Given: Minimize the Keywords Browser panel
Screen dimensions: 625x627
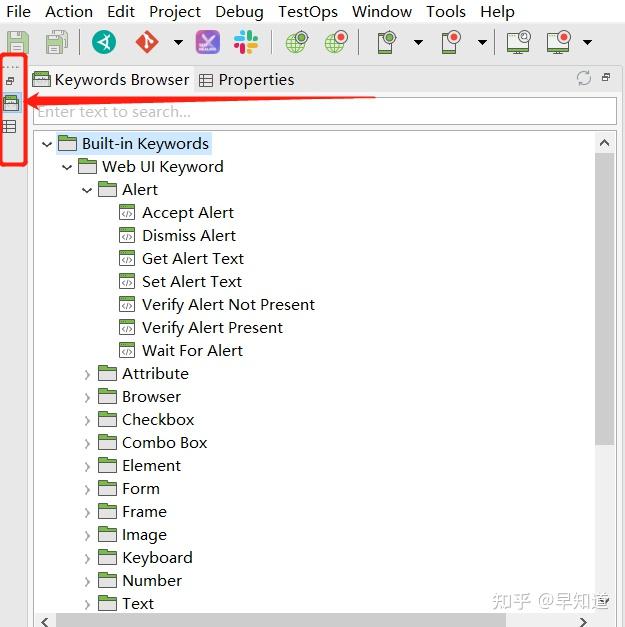Looking at the screenshot, I should tap(606, 77).
